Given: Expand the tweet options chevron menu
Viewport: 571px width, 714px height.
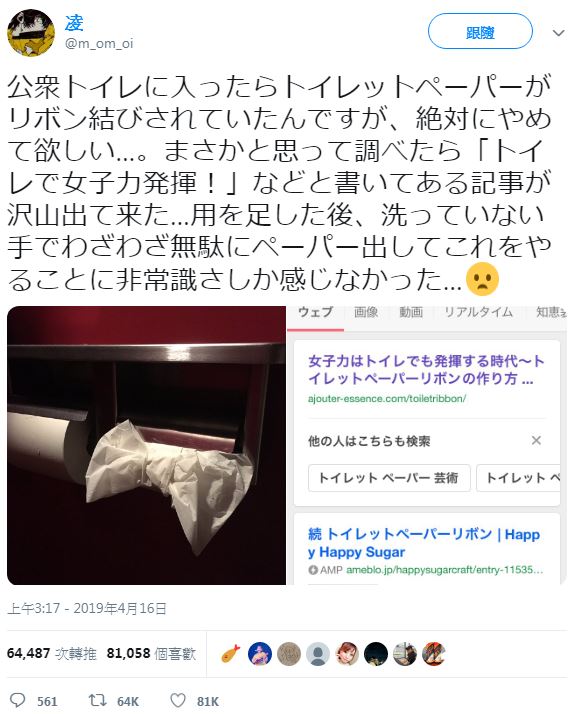Looking at the screenshot, I should coord(558,33).
